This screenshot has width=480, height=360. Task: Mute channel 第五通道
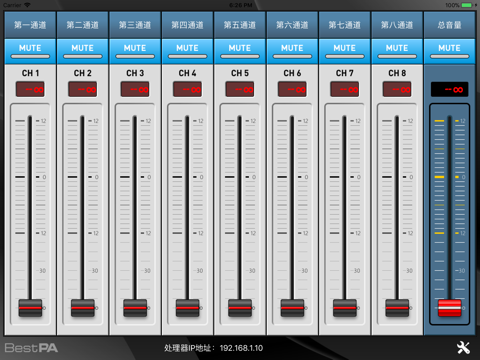pyautogui.click(x=240, y=51)
